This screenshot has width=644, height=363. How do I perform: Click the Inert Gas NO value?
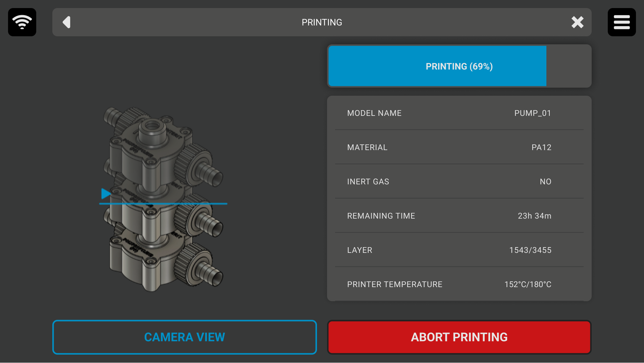click(x=545, y=182)
